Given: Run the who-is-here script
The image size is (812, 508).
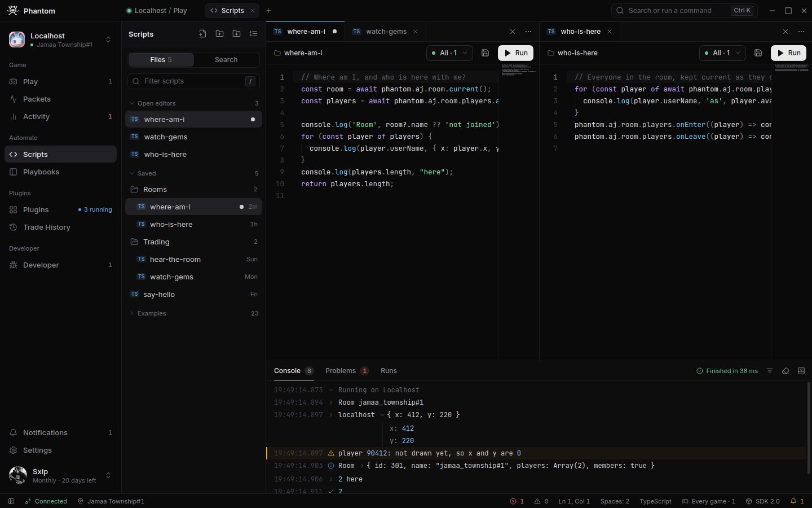Looking at the screenshot, I should click(789, 53).
